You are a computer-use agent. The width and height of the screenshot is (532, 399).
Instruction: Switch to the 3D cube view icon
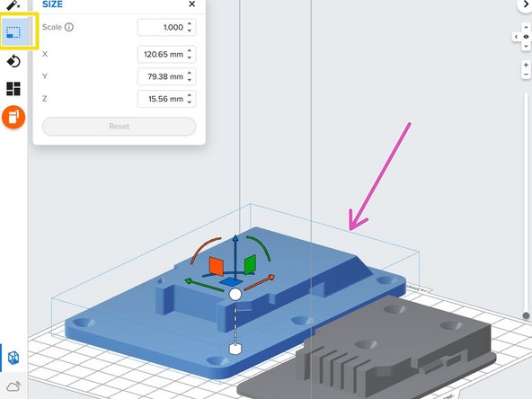[13, 358]
